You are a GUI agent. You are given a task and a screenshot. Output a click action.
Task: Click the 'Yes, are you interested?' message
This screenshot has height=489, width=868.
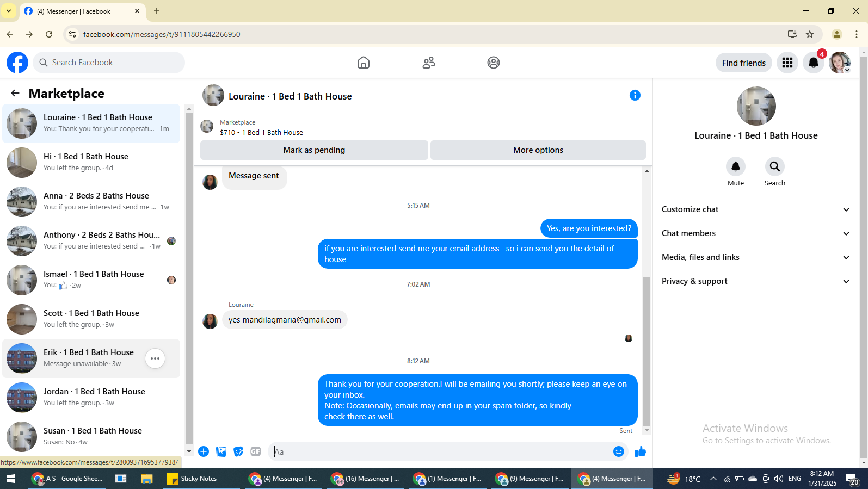tap(589, 228)
